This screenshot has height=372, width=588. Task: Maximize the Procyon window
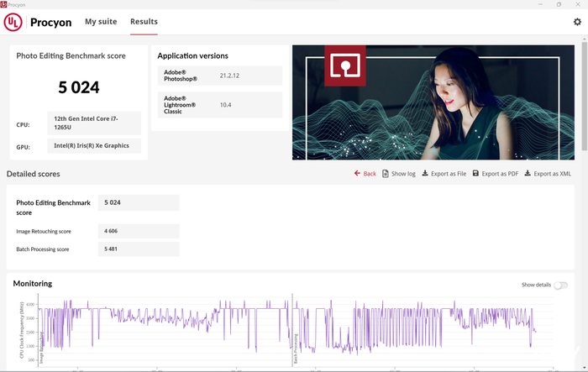point(559,4)
